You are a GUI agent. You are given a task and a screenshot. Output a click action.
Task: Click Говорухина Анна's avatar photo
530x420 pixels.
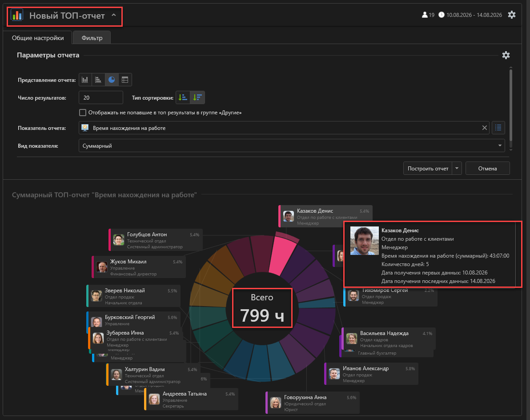click(x=276, y=403)
